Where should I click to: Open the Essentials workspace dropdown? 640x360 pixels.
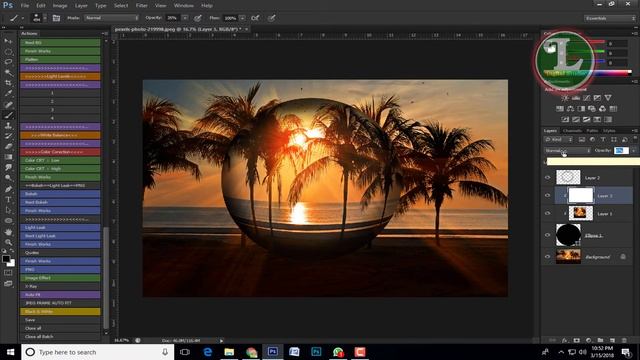pos(609,18)
